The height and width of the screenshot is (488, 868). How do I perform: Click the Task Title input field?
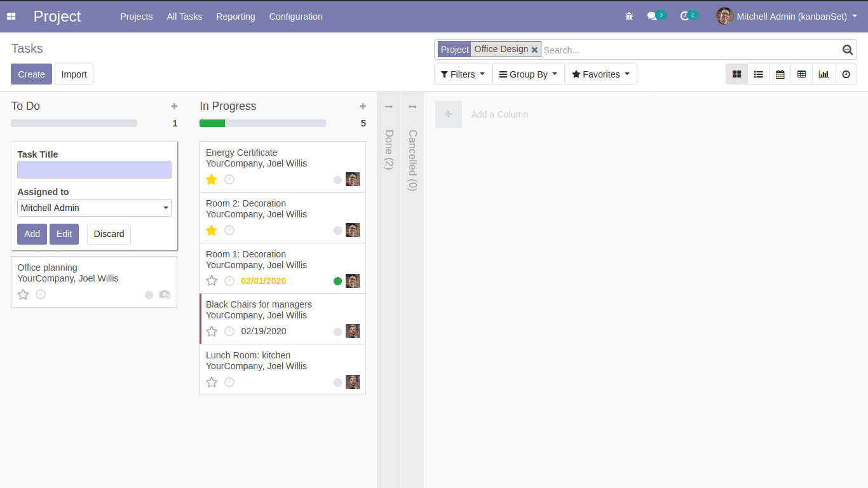click(x=94, y=170)
